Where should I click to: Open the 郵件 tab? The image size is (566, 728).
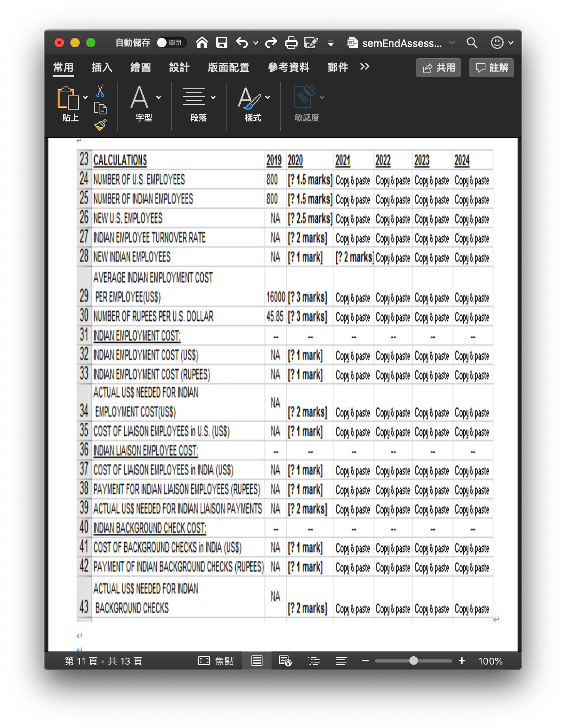coord(338,68)
